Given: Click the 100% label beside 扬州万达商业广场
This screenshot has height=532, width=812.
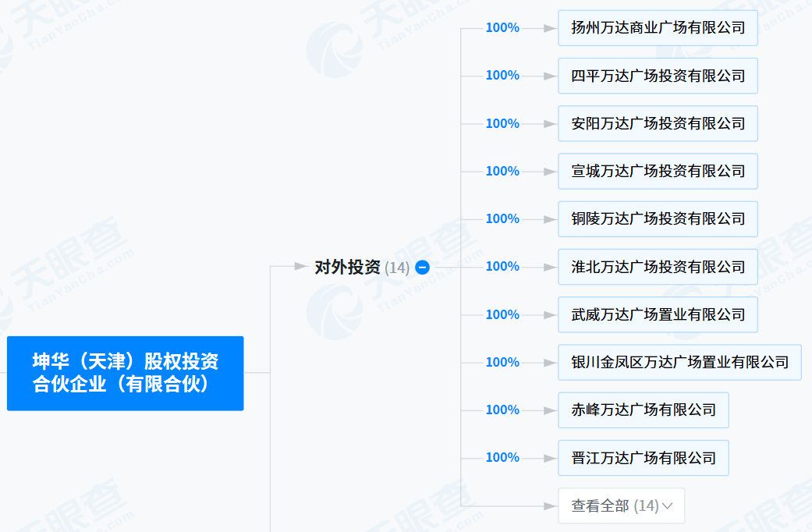Looking at the screenshot, I should pos(502,27).
